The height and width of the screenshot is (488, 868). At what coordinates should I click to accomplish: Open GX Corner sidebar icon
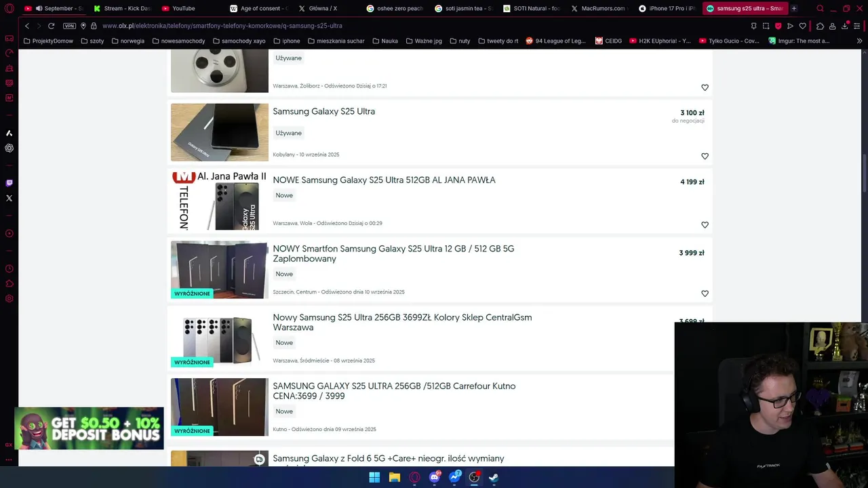point(9,39)
